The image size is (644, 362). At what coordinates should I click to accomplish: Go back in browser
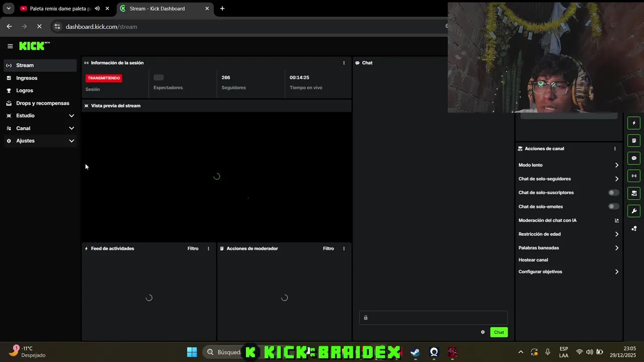[x=9, y=27]
